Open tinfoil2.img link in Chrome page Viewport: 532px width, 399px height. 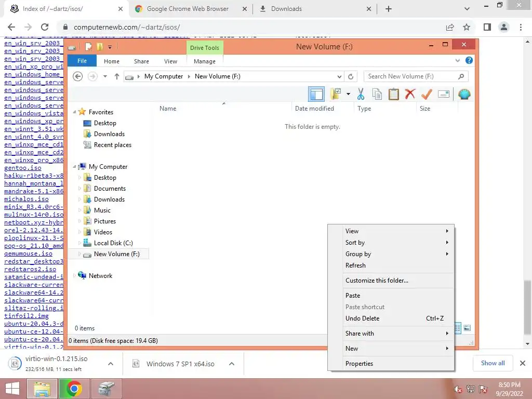(26, 316)
